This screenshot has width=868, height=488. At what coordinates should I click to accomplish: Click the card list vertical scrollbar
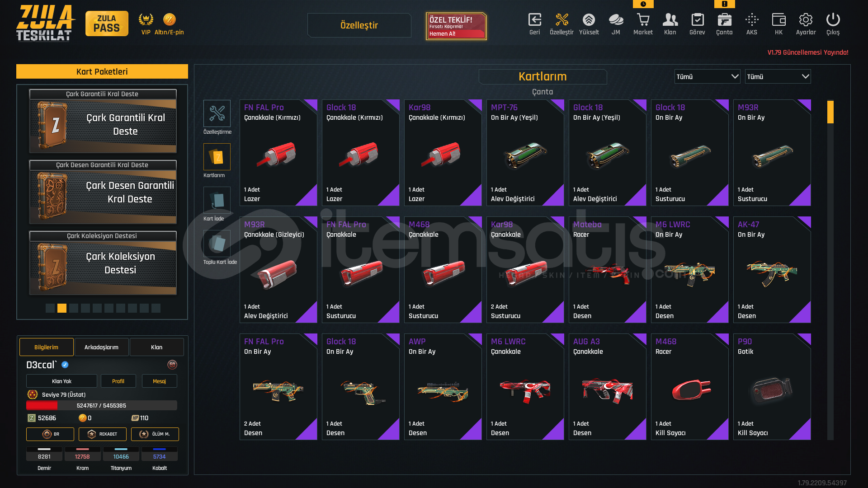pos(830,270)
